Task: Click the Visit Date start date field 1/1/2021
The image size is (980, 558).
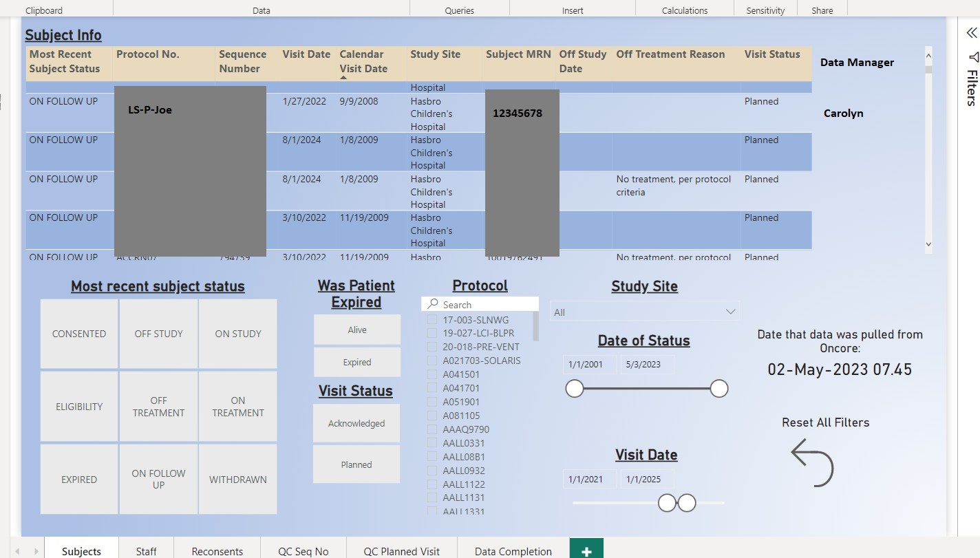Action: pyautogui.click(x=590, y=479)
